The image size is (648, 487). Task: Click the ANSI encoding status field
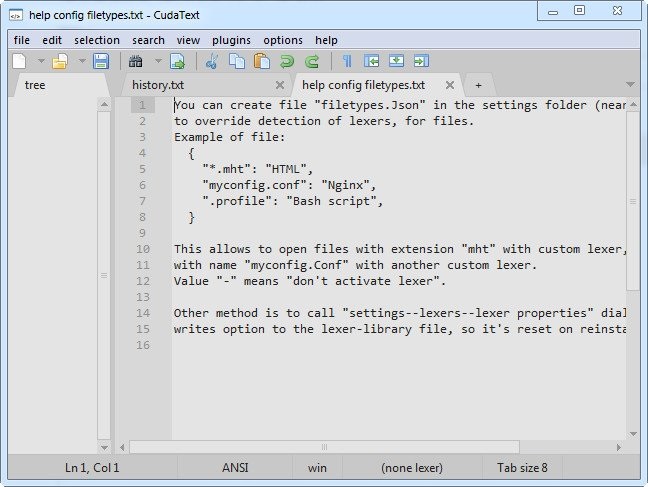pos(235,467)
